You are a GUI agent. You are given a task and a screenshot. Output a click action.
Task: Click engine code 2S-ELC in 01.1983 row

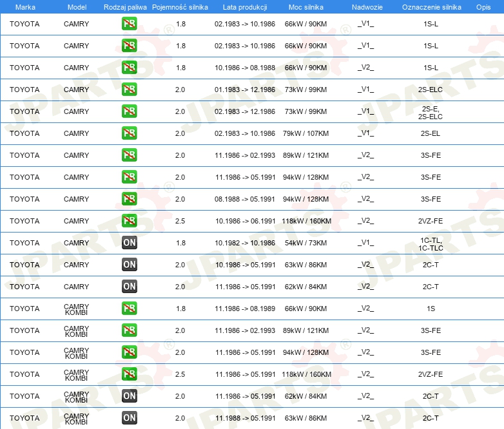(x=431, y=90)
